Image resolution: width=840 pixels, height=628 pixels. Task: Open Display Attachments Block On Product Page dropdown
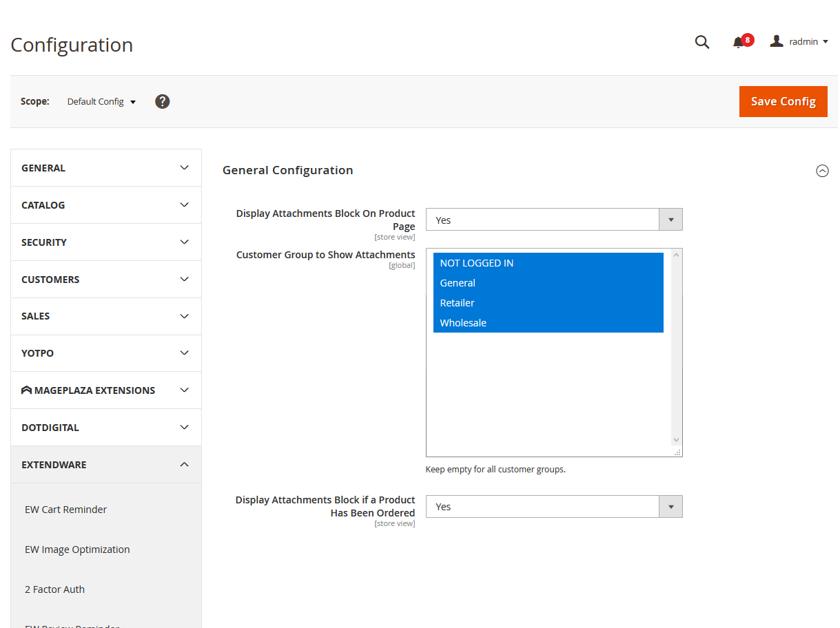tap(554, 220)
